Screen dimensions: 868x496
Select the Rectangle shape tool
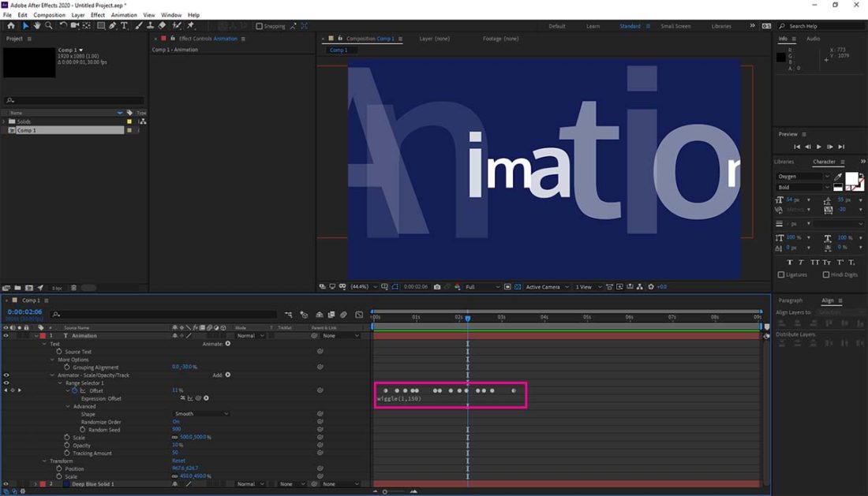point(101,26)
